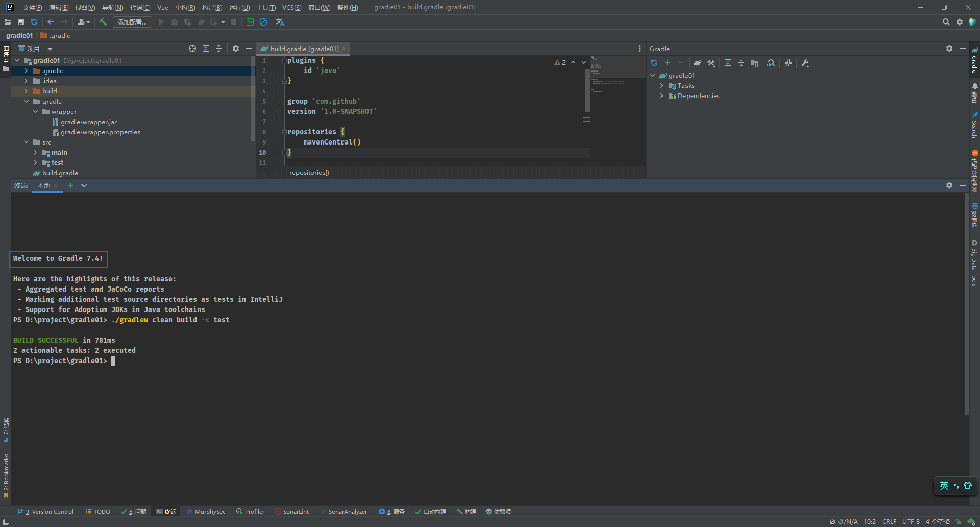Click 添加配置... run configuration button
980x527 pixels.
(x=132, y=22)
